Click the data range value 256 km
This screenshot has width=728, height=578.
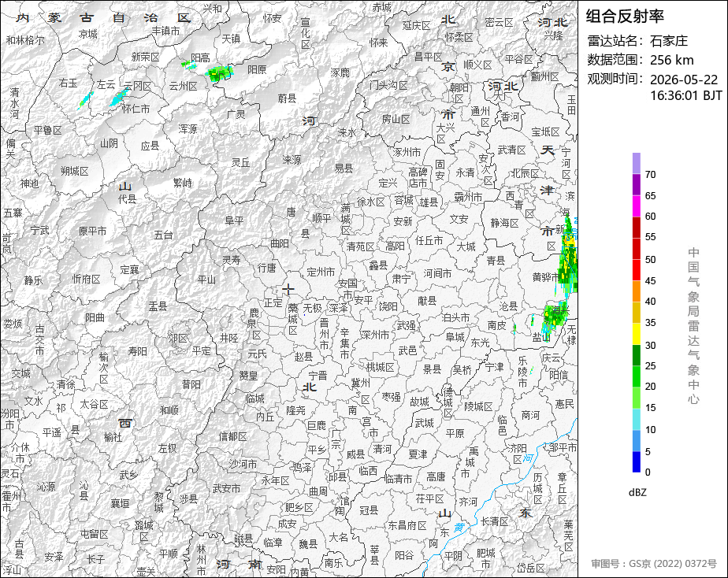pos(671,60)
